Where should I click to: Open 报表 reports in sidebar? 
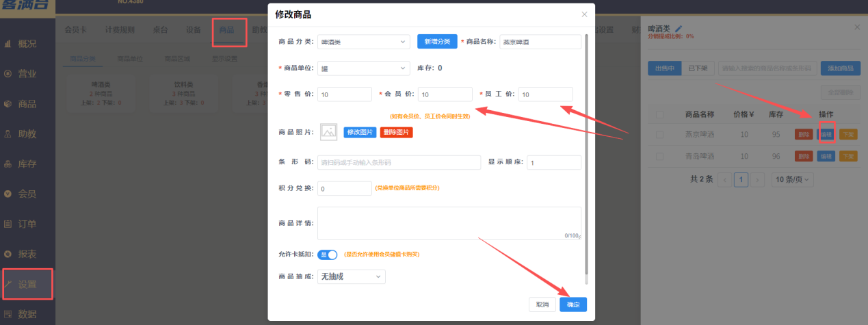pos(27,254)
